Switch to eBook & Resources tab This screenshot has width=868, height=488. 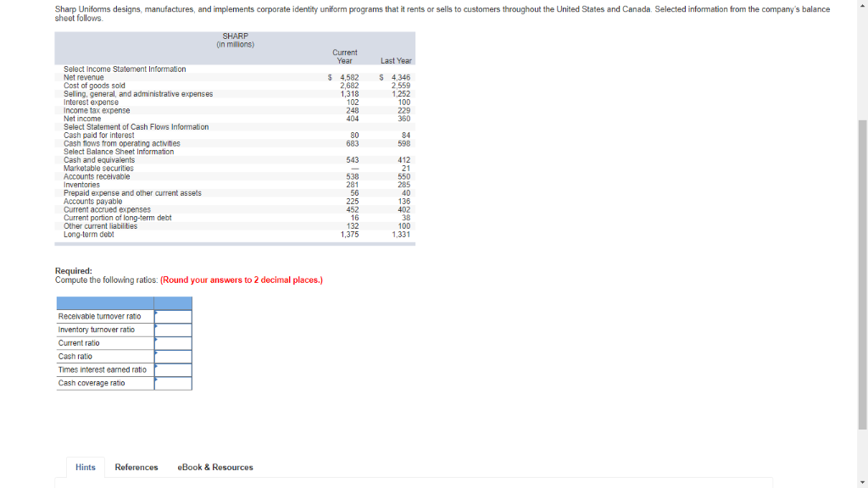click(x=215, y=467)
